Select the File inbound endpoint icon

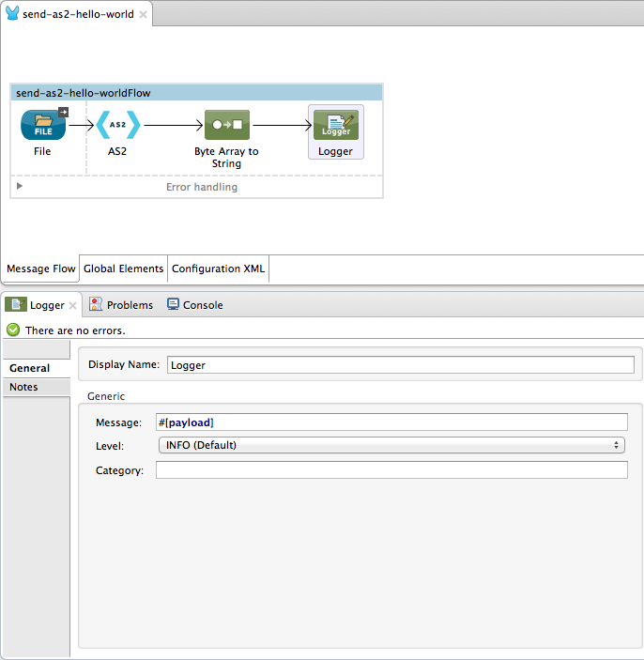tap(43, 125)
